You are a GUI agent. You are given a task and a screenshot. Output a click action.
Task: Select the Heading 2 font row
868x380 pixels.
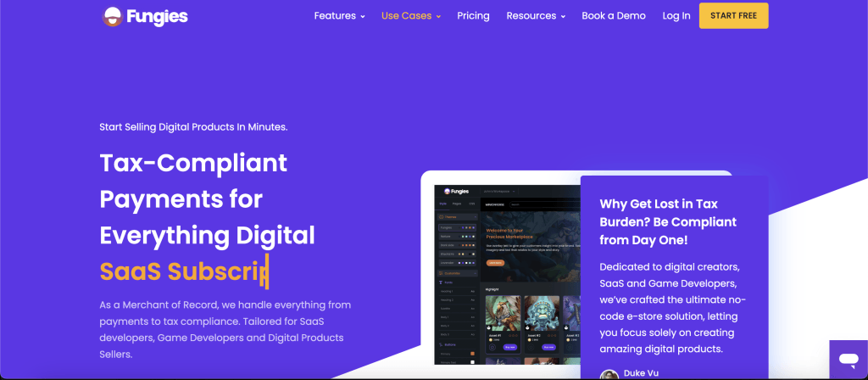pyautogui.click(x=457, y=299)
